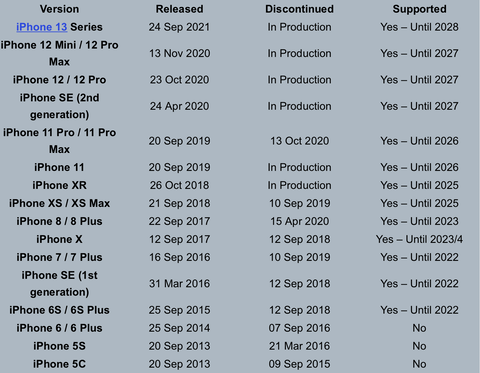The image size is (480, 373).
Task: Click the 23 Oct 2020 release date
Action: 179,80
